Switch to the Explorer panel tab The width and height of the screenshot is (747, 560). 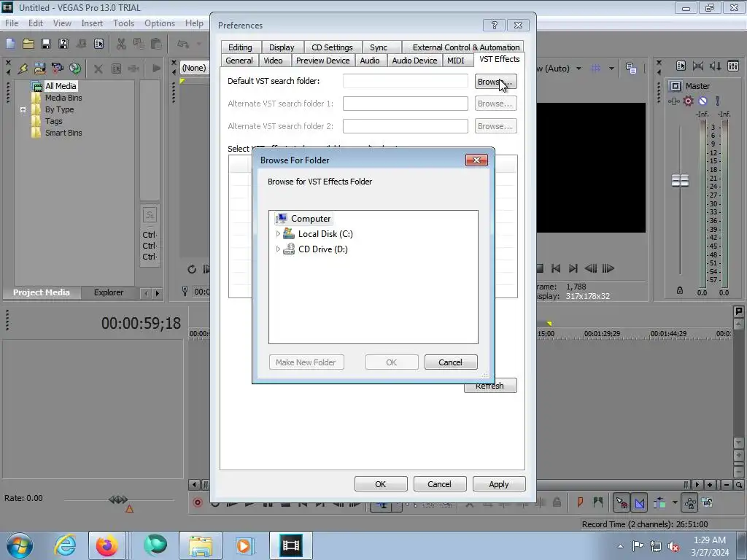[x=109, y=292]
